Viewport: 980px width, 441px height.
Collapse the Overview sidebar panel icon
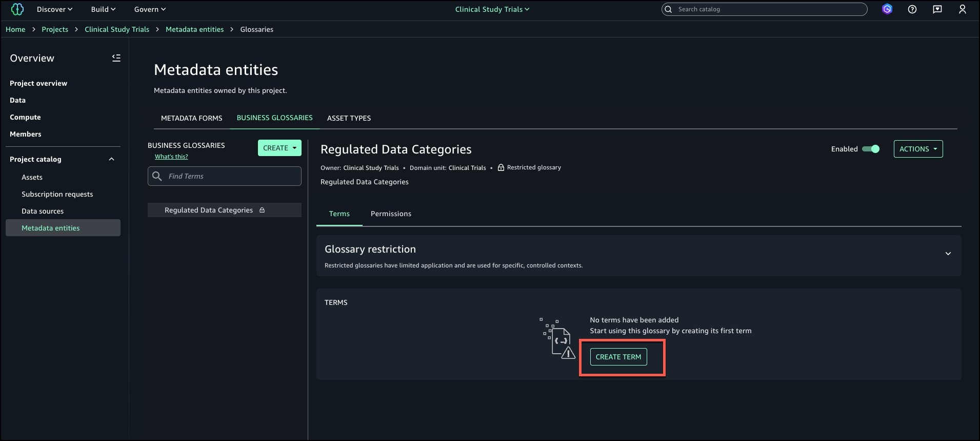coord(116,58)
